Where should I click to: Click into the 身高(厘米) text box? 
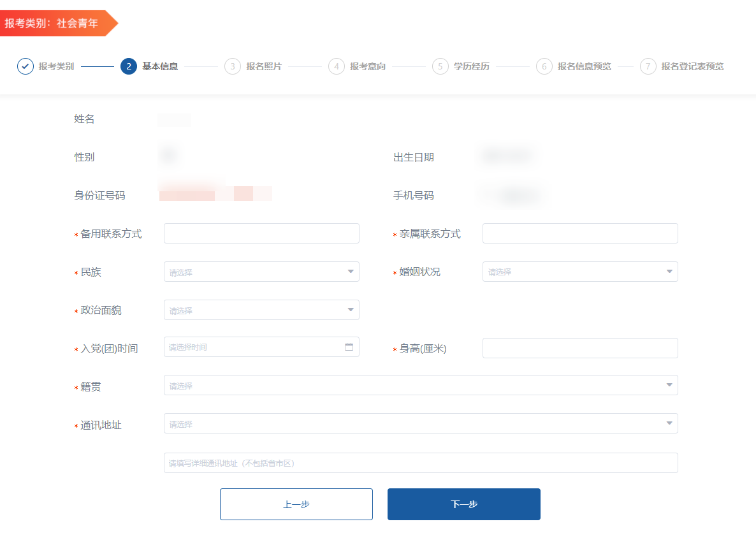coord(580,348)
